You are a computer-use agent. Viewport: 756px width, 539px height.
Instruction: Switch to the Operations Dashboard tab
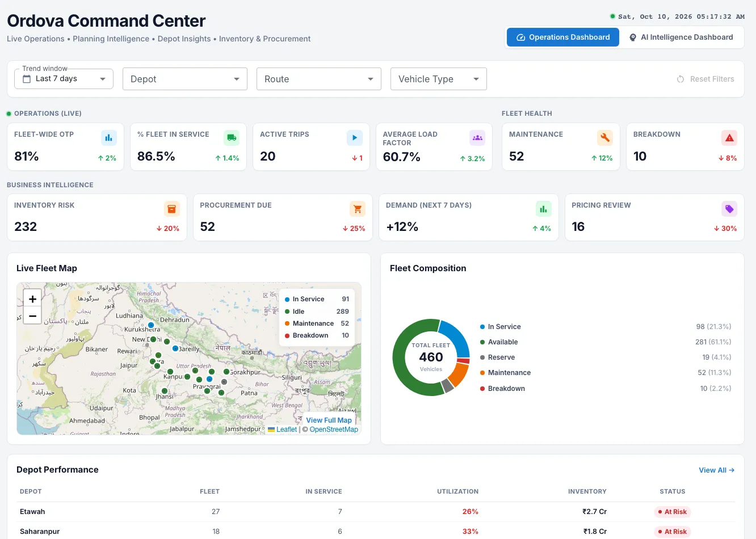pyautogui.click(x=563, y=37)
